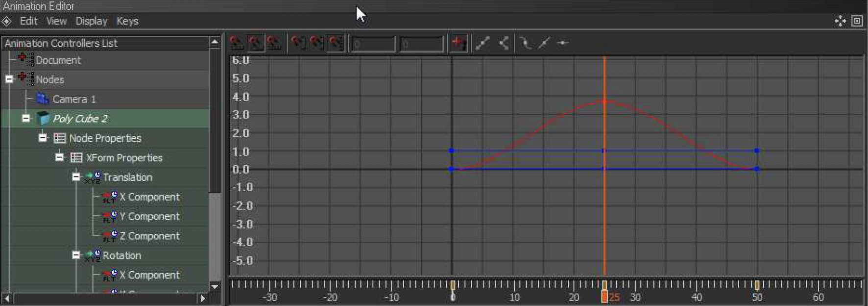Open the Keys menu
The width and height of the screenshot is (868, 306).
pos(127,21)
